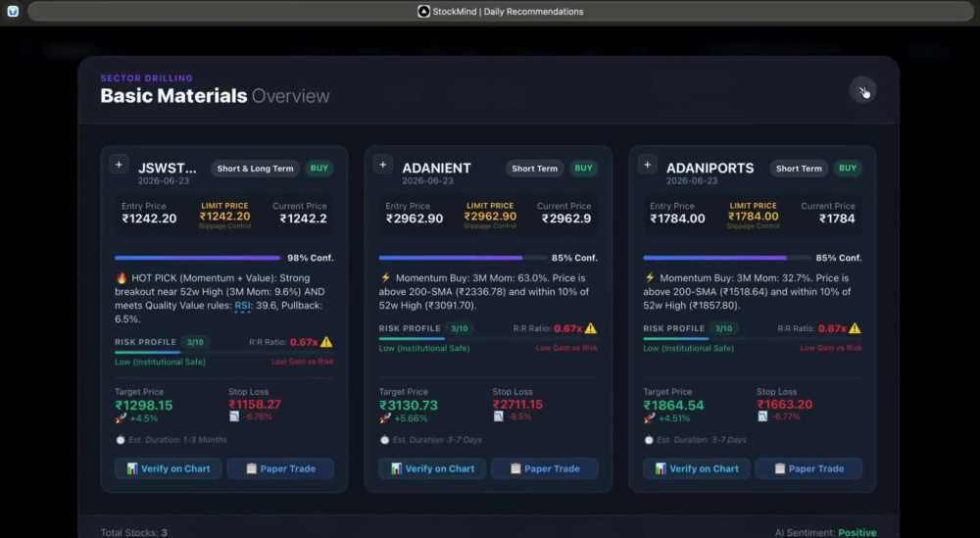This screenshot has width=980, height=538.
Task: Click the fire icon on JSWST hot pick
Action: [122, 278]
